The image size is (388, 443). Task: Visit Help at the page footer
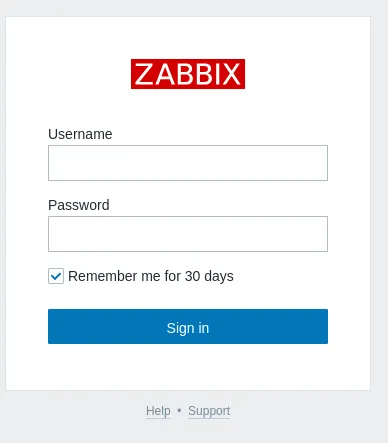158,411
